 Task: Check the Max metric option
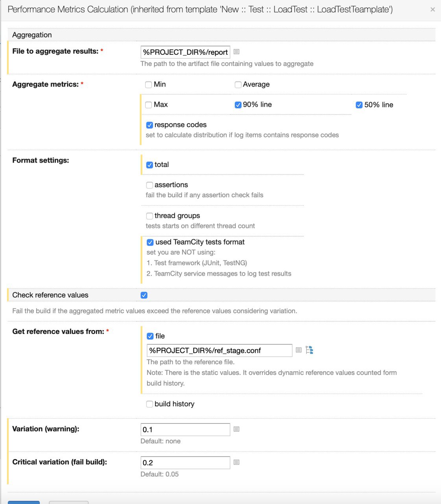(149, 105)
